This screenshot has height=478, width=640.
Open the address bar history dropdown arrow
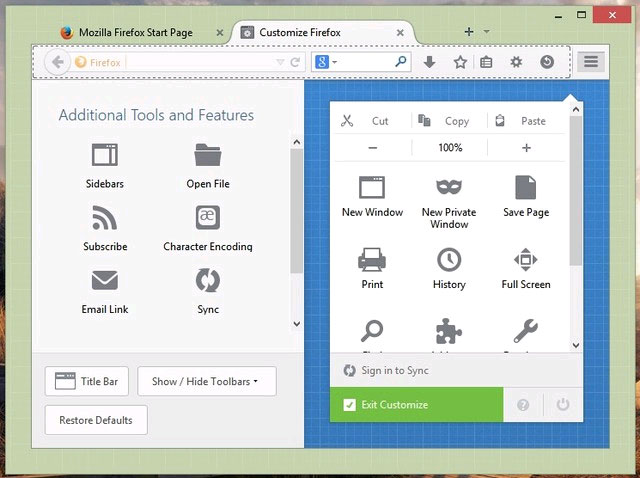(x=280, y=62)
